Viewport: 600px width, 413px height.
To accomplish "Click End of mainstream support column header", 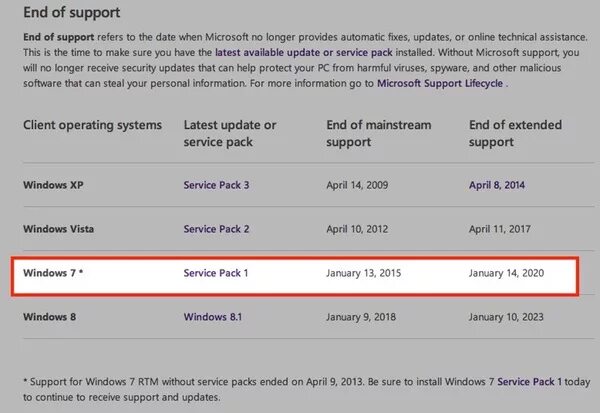I will coord(381,133).
